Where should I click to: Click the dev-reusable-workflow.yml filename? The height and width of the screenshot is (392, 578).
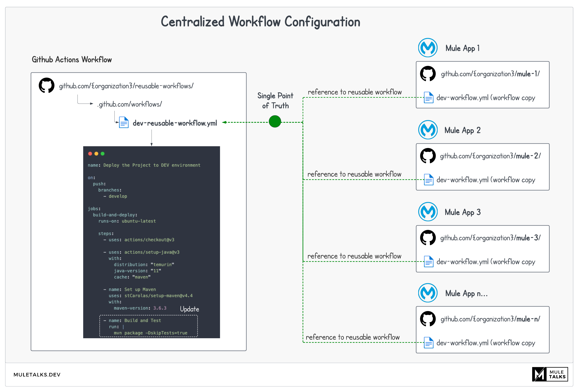[x=175, y=123]
